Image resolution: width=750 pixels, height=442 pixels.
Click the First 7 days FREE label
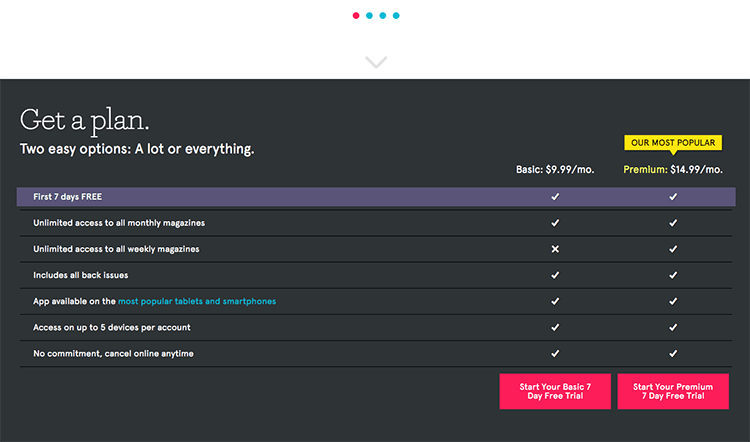click(x=67, y=197)
